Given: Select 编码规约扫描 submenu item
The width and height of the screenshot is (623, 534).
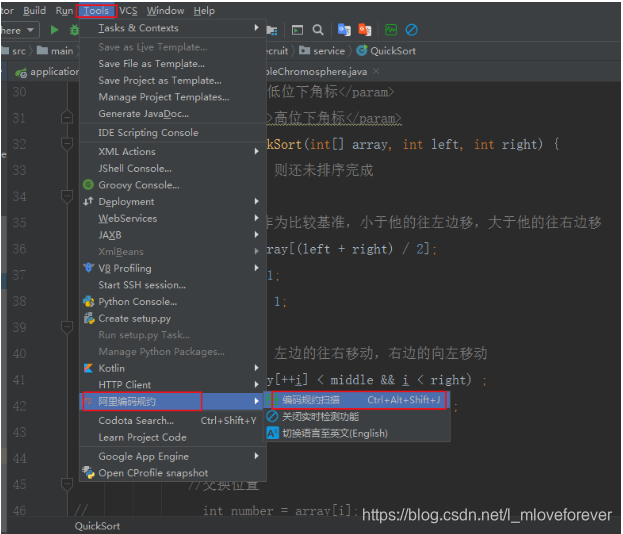Looking at the screenshot, I should coord(357,400).
